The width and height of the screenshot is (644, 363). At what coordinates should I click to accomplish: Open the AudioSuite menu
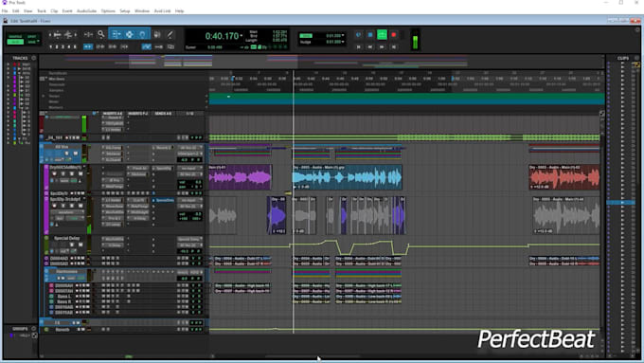point(87,11)
